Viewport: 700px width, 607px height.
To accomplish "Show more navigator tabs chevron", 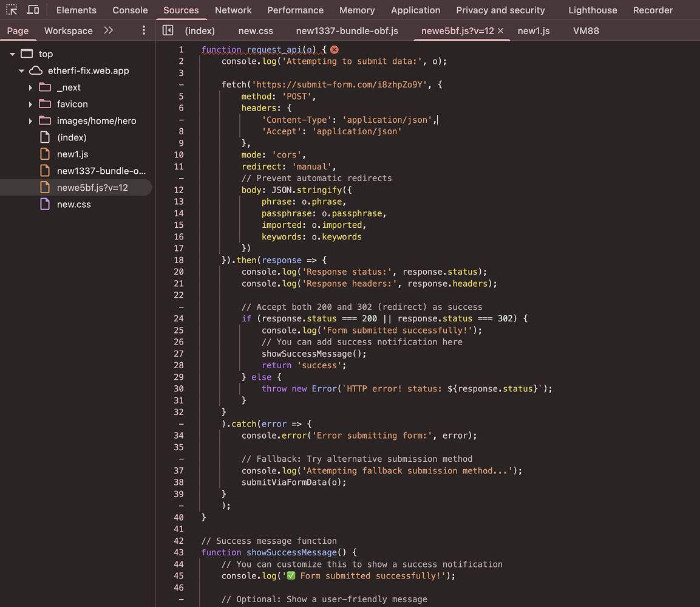I will [109, 30].
